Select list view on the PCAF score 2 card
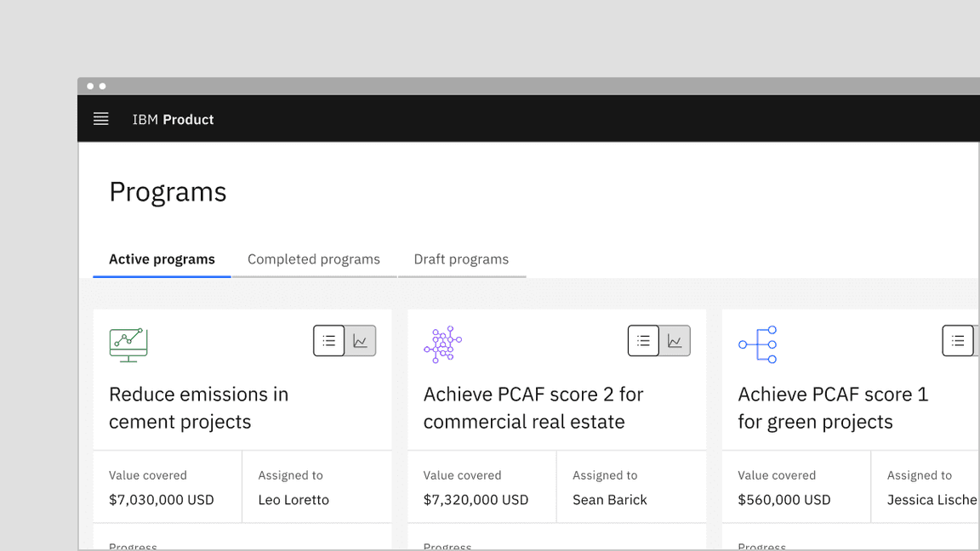Viewport: 980px width, 551px height. pyautogui.click(x=643, y=340)
